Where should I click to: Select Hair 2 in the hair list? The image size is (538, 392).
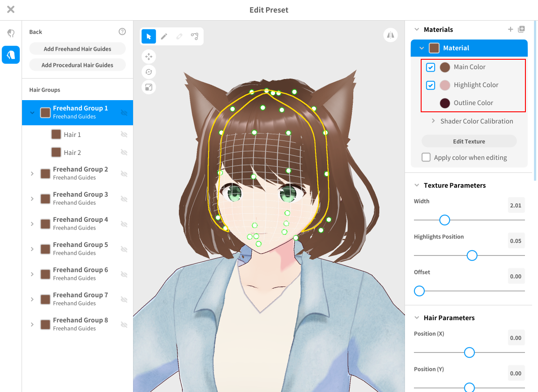[x=72, y=153]
